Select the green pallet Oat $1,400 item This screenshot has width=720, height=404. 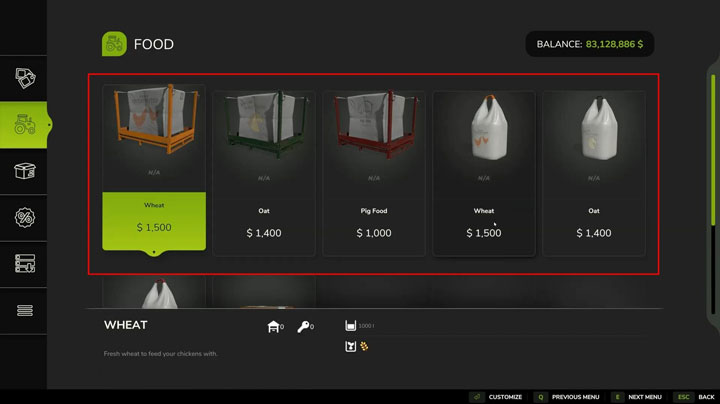[x=264, y=173]
